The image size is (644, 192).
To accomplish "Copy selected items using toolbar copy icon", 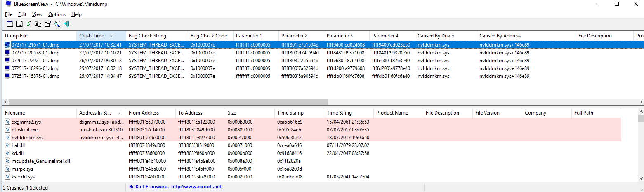I will 38,24.
